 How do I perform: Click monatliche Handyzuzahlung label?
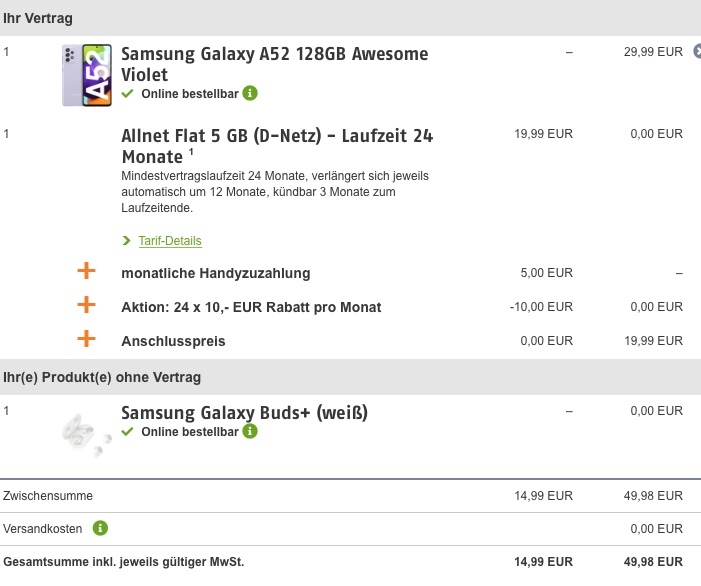tap(215, 273)
